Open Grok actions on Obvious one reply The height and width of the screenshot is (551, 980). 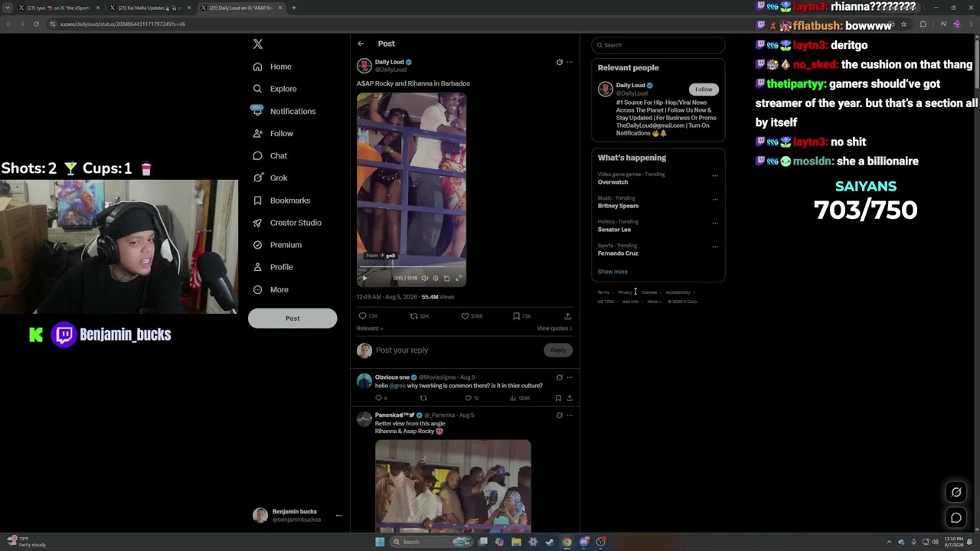(559, 377)
